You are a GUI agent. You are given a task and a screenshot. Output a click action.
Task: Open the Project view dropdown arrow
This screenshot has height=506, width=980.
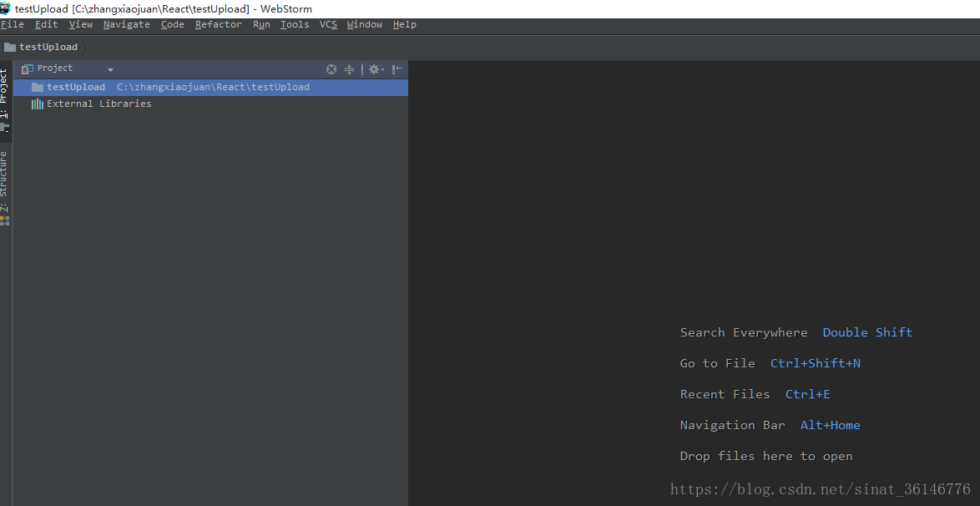pyautogui.click(x=111, y=69)
